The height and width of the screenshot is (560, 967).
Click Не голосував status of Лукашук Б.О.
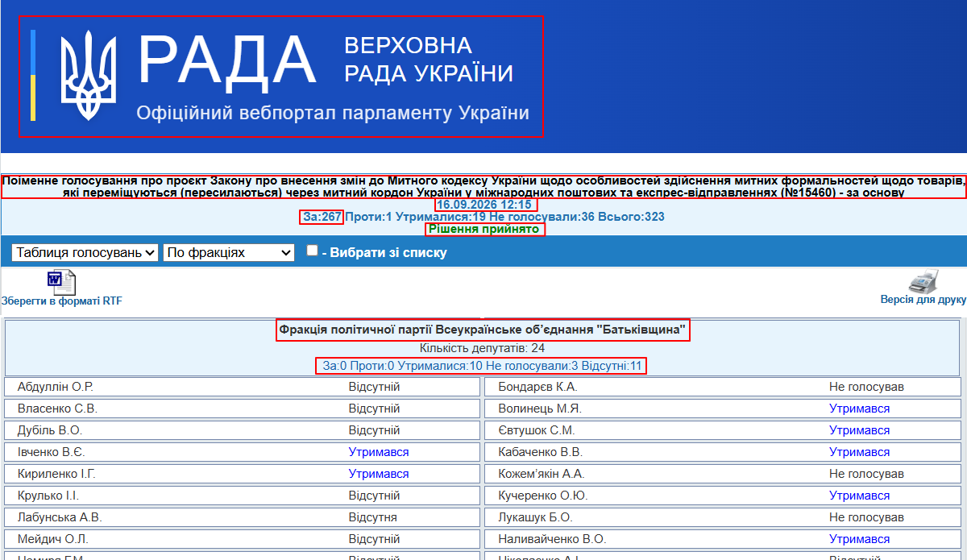click(866, 517)
